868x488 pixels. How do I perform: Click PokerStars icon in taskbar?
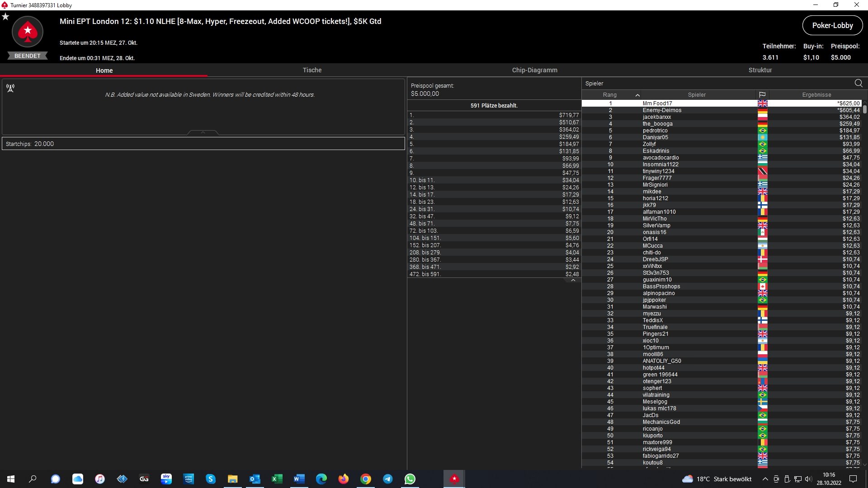click(x=454, y=479)
